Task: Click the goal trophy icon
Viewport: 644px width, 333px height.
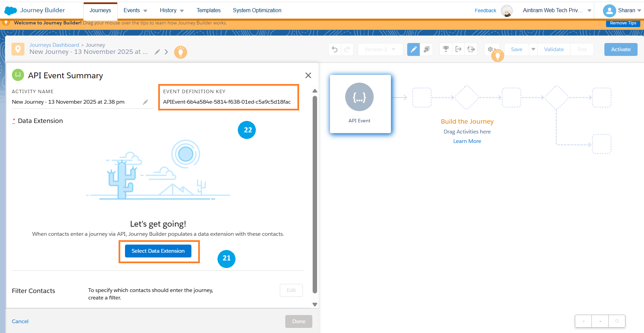Action: point(446,49)
